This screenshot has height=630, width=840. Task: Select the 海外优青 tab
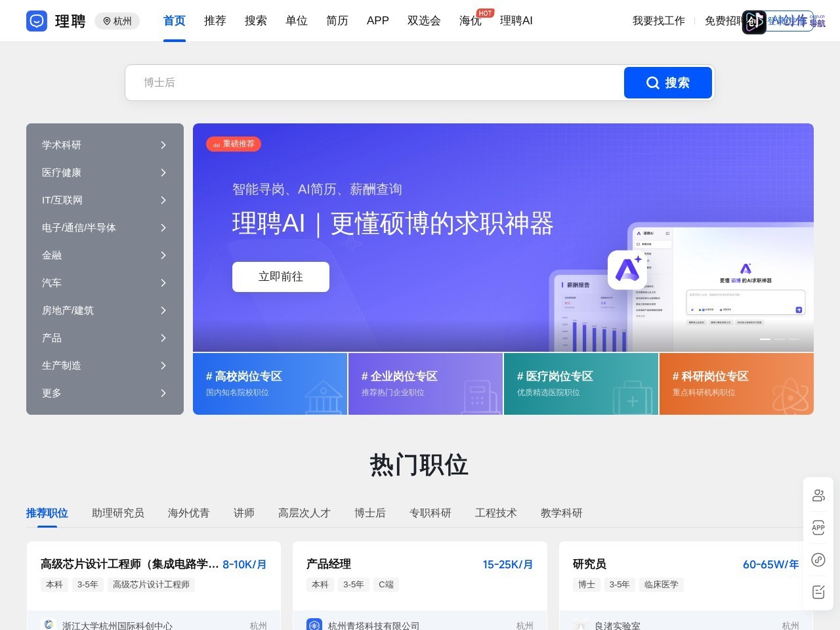coord(189,513)
